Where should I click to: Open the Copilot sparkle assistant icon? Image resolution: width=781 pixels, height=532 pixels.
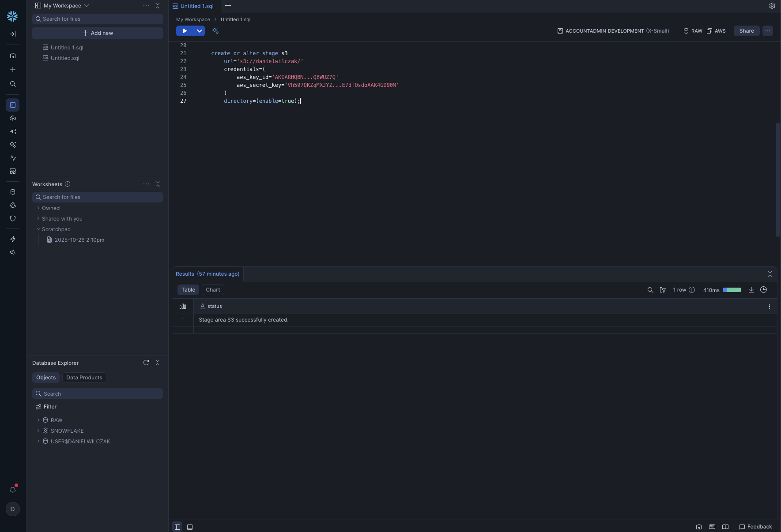click(215, 31)
